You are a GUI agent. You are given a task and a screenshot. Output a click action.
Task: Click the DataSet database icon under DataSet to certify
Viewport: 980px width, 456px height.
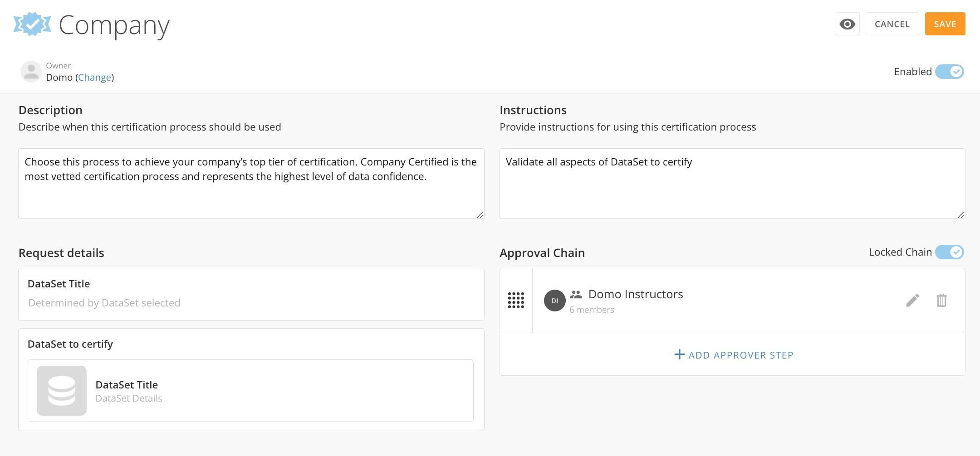pos(61,390)
